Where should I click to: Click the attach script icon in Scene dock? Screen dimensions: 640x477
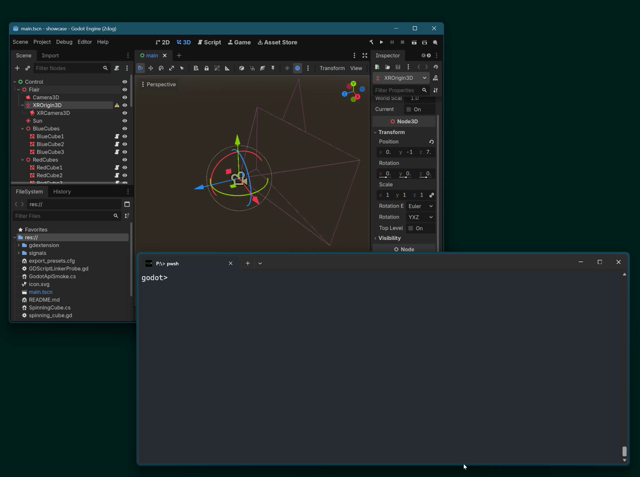[x=117, y=68]
